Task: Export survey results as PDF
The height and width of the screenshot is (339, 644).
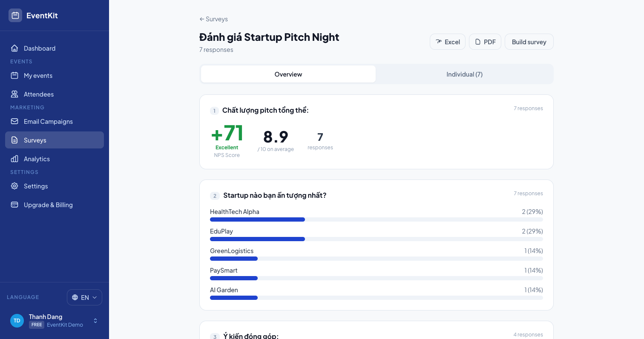Action: point(485,42)
